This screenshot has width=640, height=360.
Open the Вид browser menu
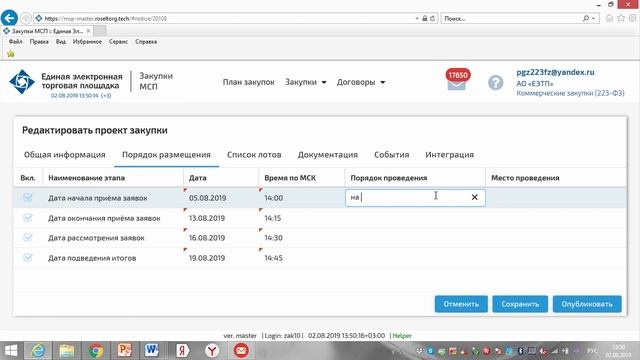point(61,42)
